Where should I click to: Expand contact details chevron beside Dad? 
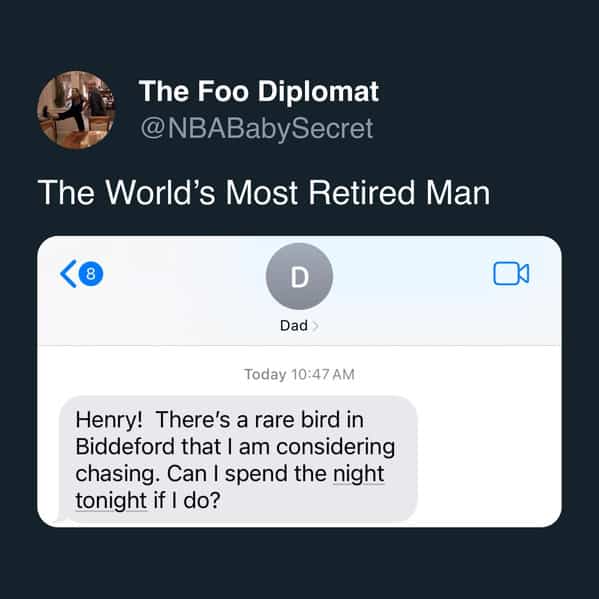pyautogui.click(x=315, y=326)
